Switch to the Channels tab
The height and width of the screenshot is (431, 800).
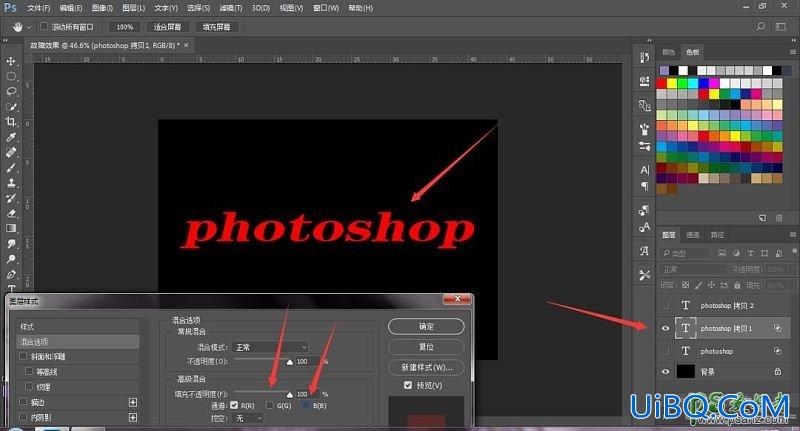click(x=692, y=235)
